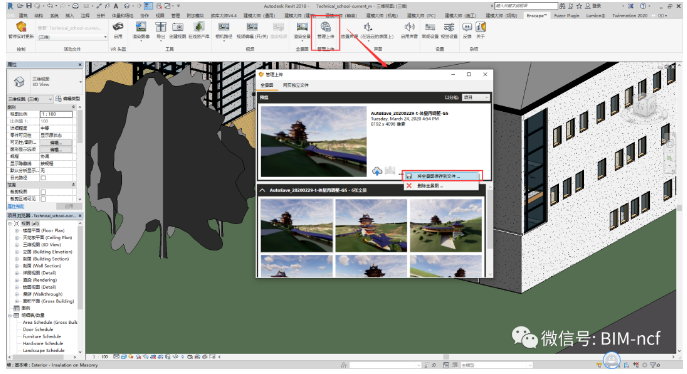
Task: Click the Save disk icon in quick access toolbar
Action: (29, 6)
